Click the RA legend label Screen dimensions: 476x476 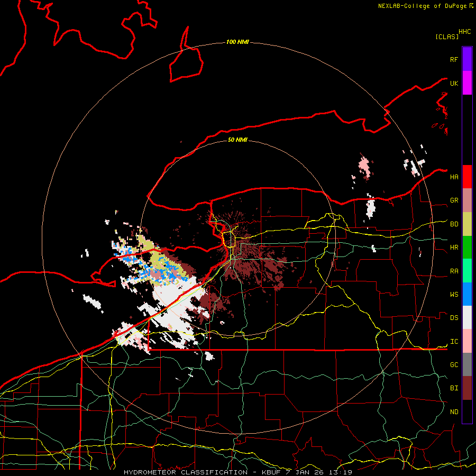(454, 271)
